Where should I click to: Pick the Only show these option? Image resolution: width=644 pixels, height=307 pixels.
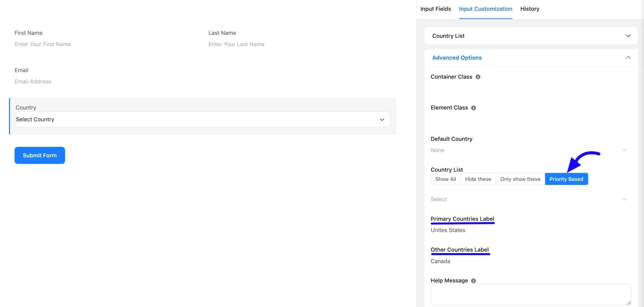[520, 179]
